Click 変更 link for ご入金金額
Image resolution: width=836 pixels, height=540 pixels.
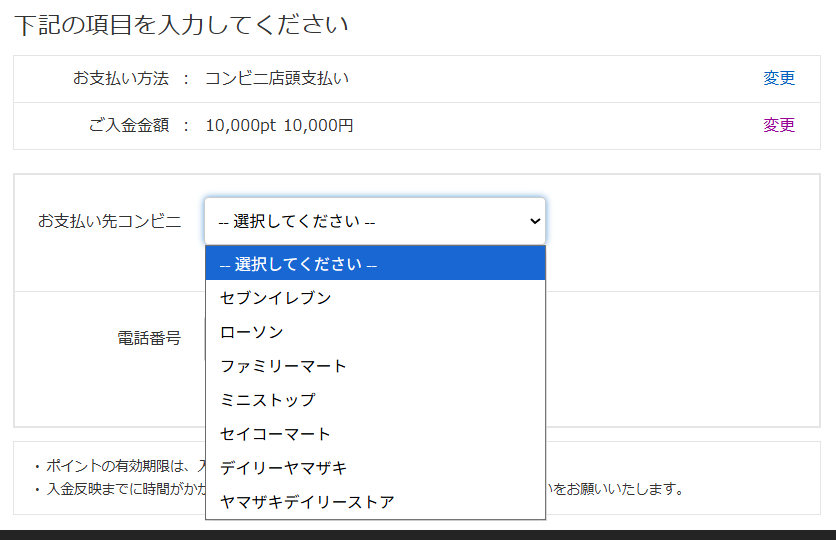(779, 125)
